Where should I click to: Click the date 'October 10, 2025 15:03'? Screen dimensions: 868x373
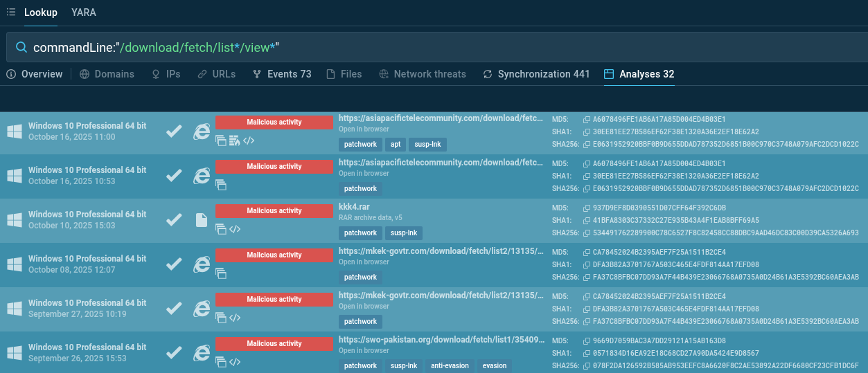[x=72, y=226]
